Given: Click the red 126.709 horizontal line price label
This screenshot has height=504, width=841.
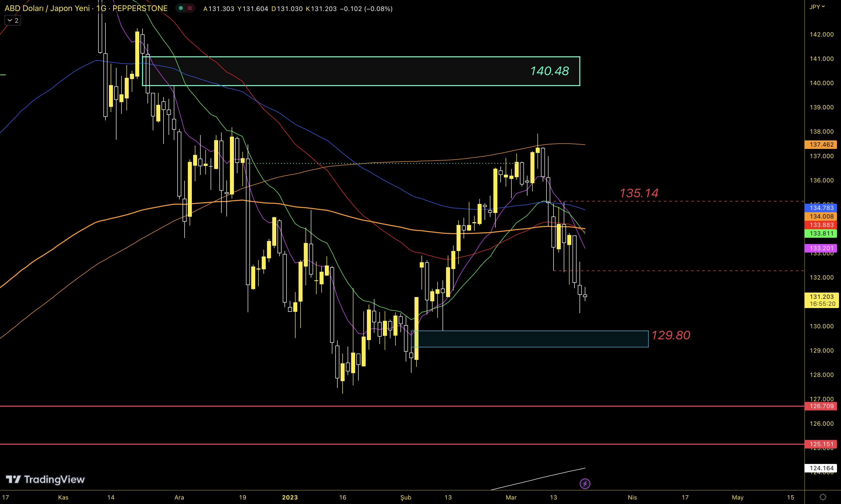Looking at the screenshot, I should tap(821, 406).
